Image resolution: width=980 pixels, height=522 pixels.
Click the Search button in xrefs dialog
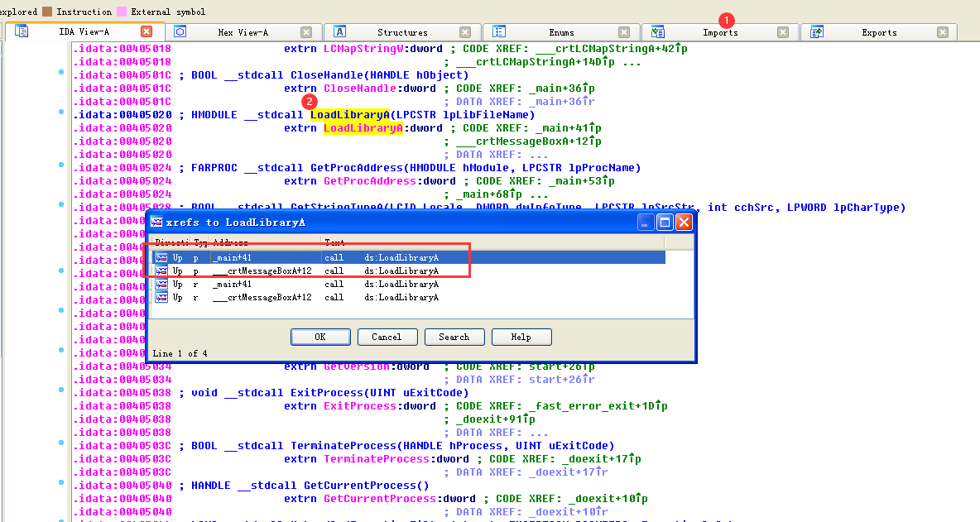[x=454, y=337]
